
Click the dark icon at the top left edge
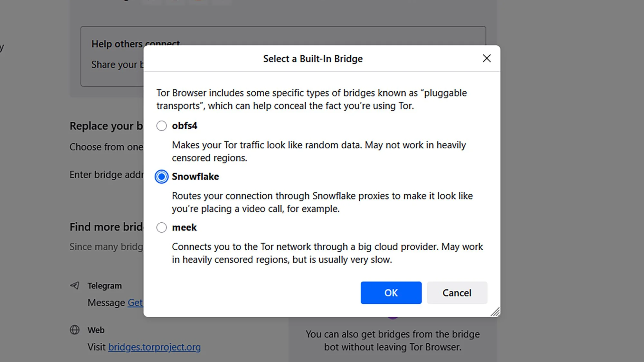pyautogui.click(x=2, y=47)
